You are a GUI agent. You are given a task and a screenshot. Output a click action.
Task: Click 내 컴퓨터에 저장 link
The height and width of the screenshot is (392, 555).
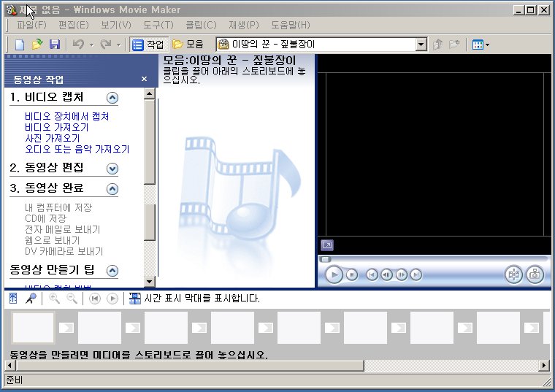tap(58, 207)
